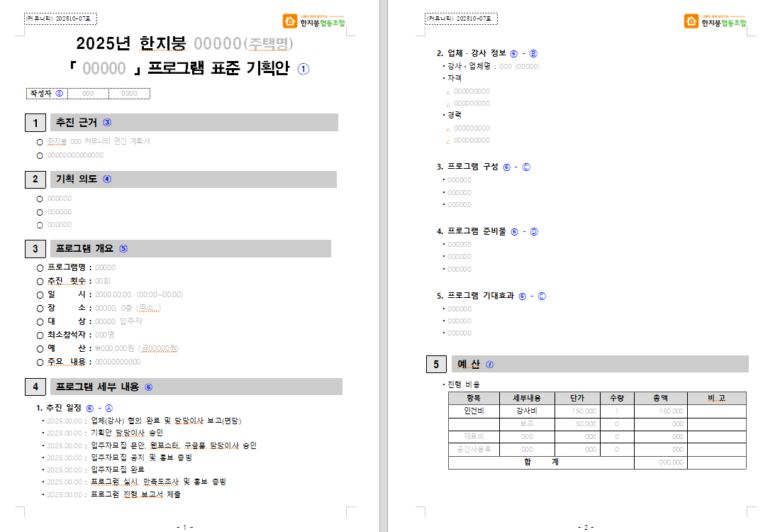Click the "합 계" total row label
This screenshot has width=763, height=532.
click(x=541, y=462)
